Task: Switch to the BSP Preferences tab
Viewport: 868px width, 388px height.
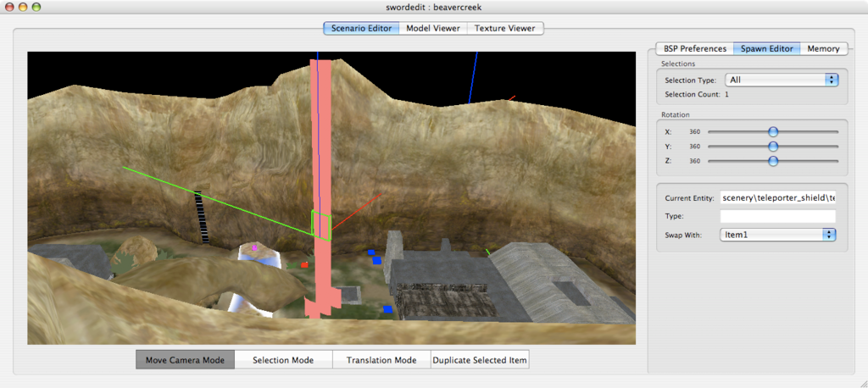Action: [x=695, y=48]
